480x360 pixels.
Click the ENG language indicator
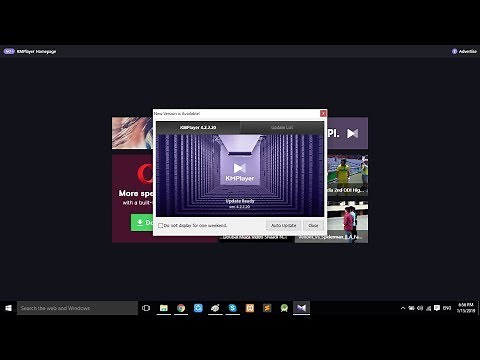447,308
